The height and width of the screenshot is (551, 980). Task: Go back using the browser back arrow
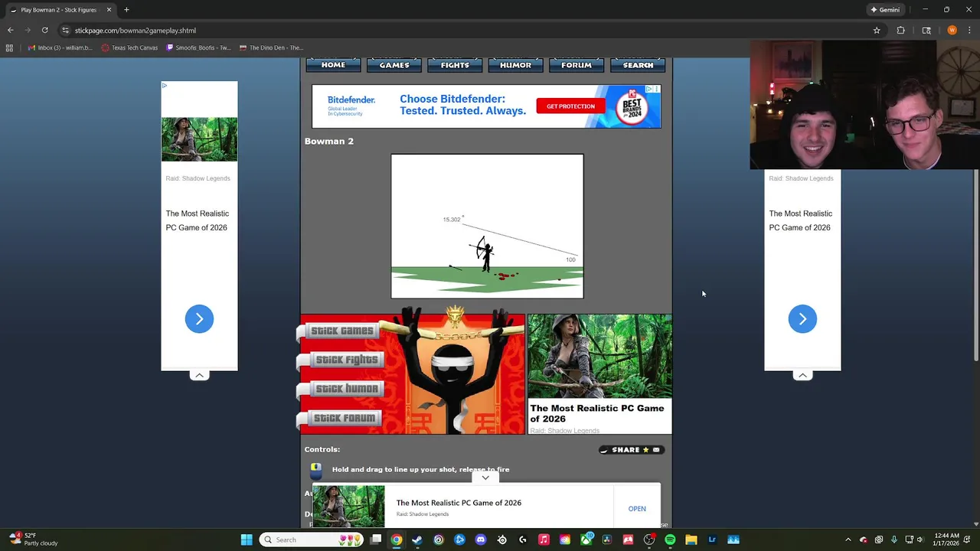[10, 31]
